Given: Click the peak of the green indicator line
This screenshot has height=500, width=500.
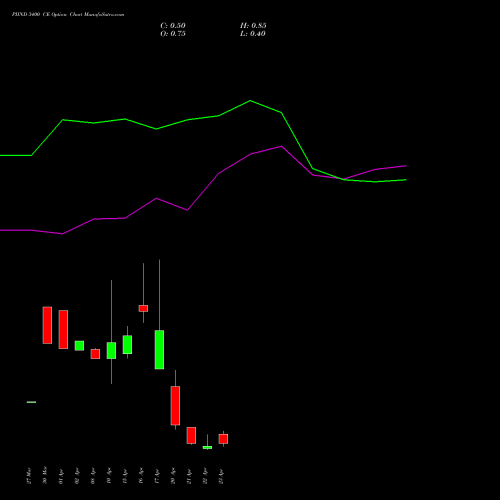Looking at the screenshot, I should 250,101.
